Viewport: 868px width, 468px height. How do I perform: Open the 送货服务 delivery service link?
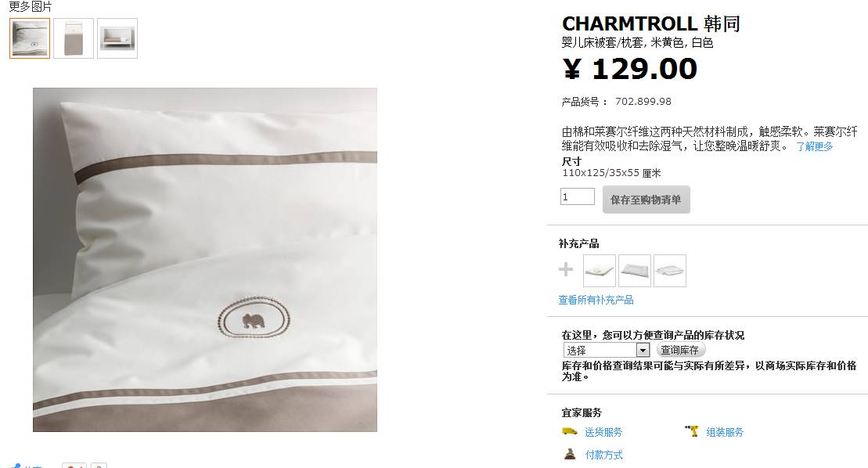[603, 432]
